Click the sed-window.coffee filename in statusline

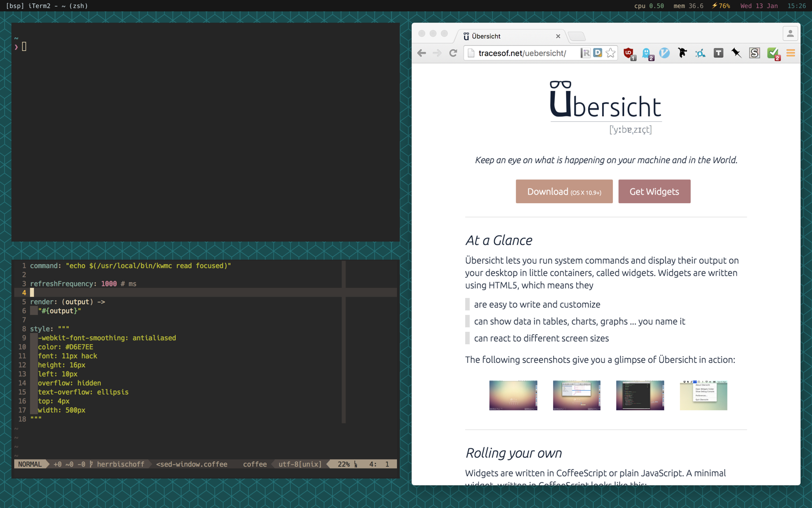pos(192,464)
